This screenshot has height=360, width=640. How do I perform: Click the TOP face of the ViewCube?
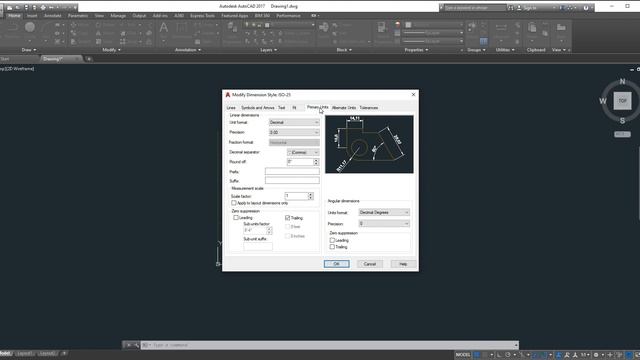pos(622,100)
